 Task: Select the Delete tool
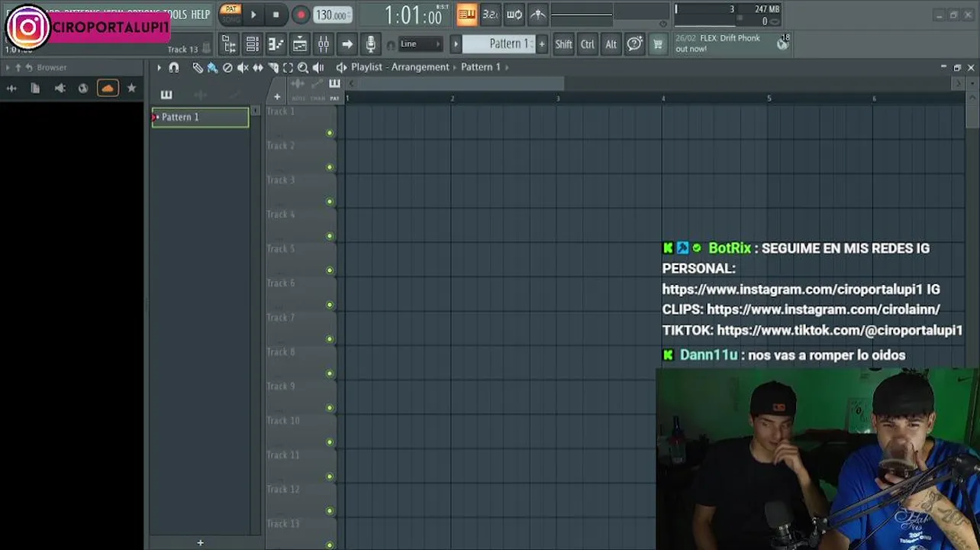(x=227, y=67)
